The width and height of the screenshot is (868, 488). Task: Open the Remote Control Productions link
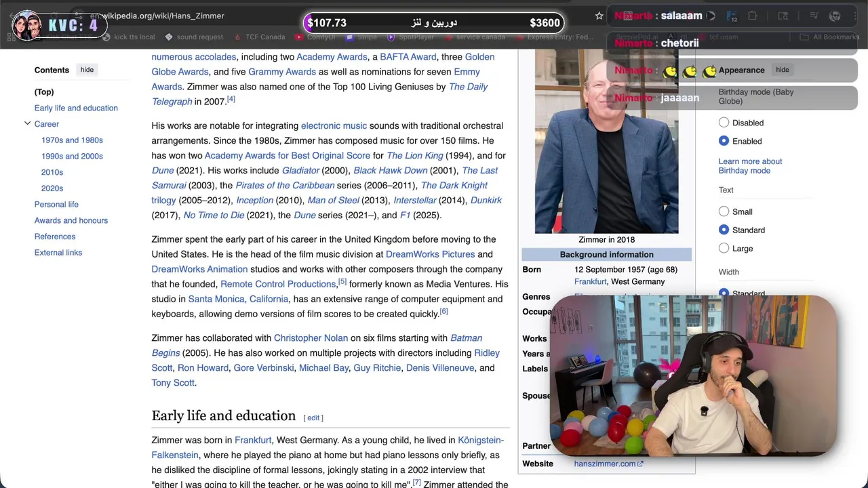[x=278, y=285]
